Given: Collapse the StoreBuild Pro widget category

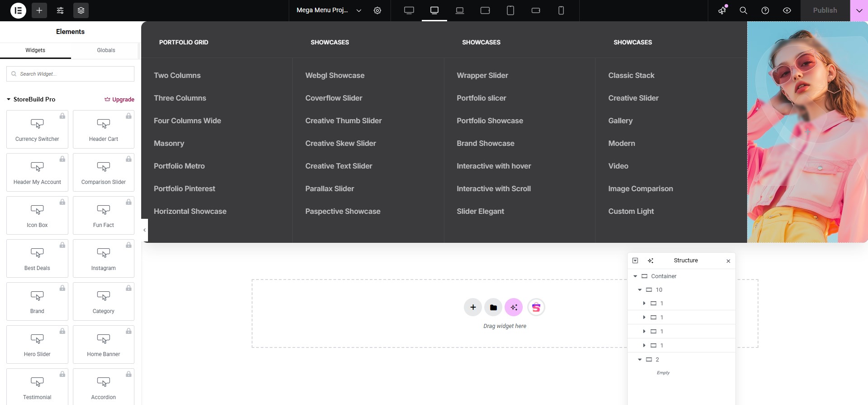Looking at the screenshot, I should (9, 99).
